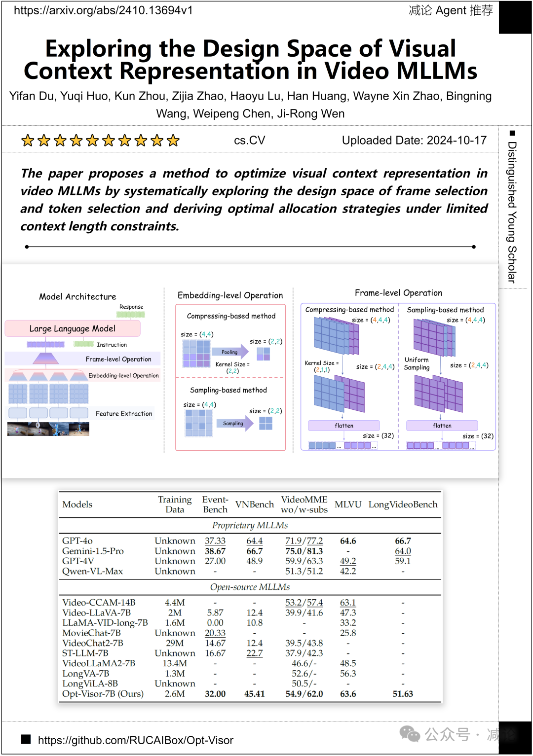Viewport: 533px width, 756px height.
Task: Click the Sampling arrow in embedding diagram
Action: [x=234, y=423]
